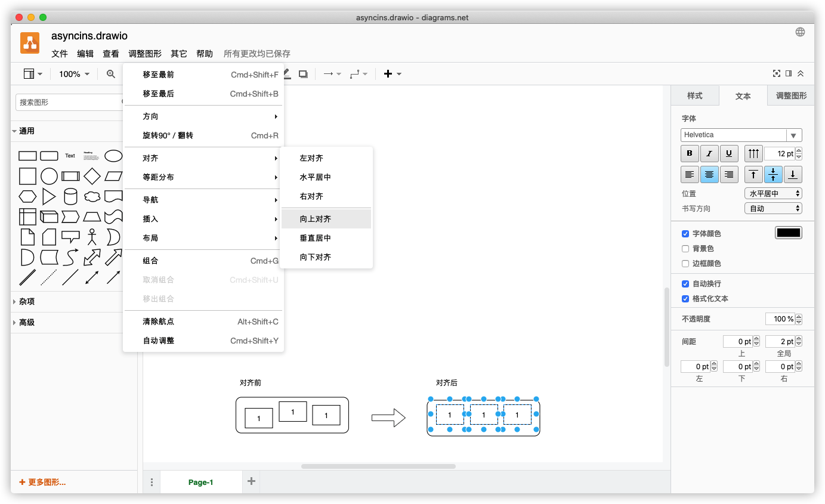This screenshot has height=504, width=825.
Task: Click the 搜索图形 search field
Action: (x=69, y=103)
